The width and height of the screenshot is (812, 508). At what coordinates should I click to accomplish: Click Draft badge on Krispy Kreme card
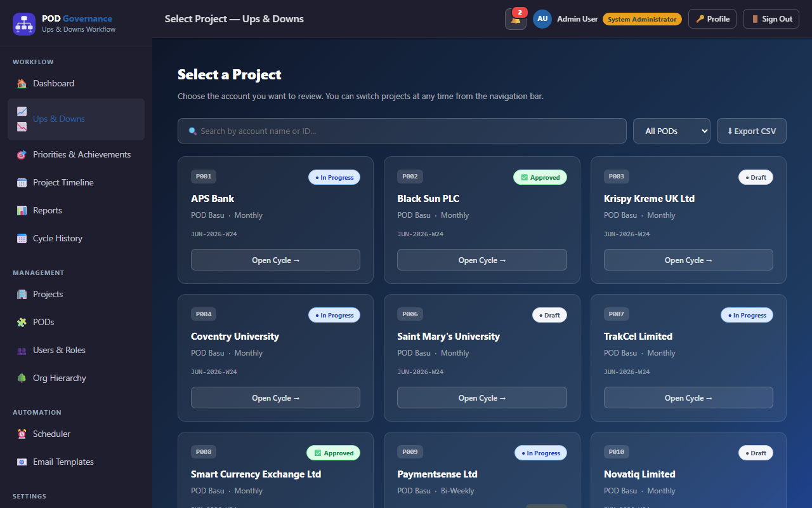[x=756, y=177]
